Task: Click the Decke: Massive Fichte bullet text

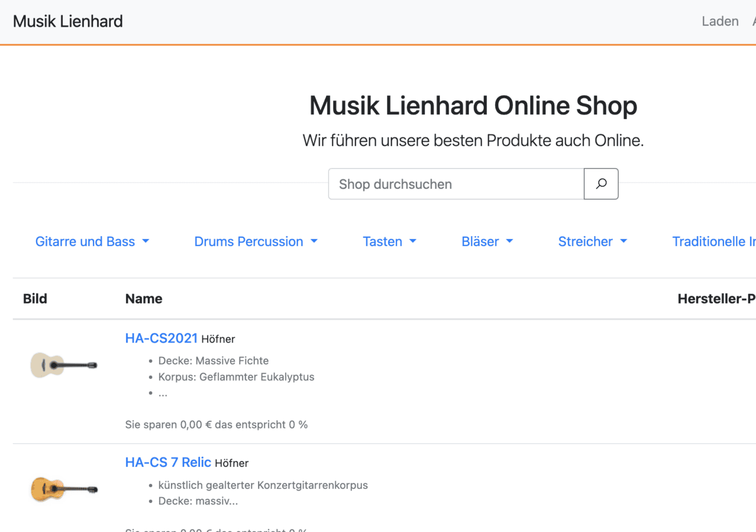Action: [x=213, y=360]
